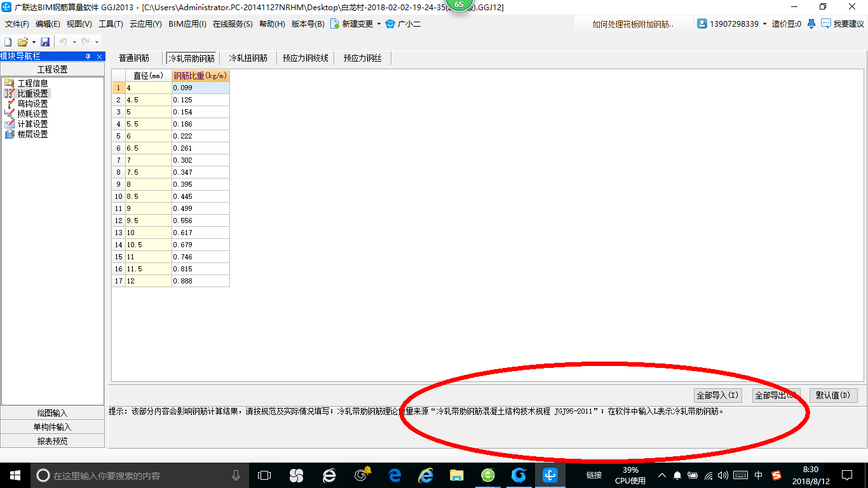Click the user avatar icon by phone number
868x488 pixels.
(702, 24)
